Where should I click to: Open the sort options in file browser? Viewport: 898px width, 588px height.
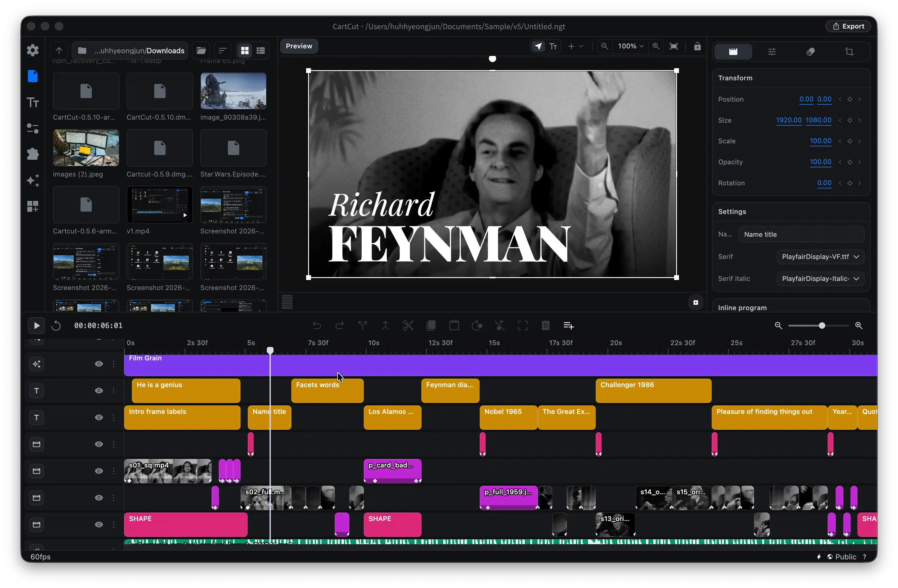[x=223, y=51]
